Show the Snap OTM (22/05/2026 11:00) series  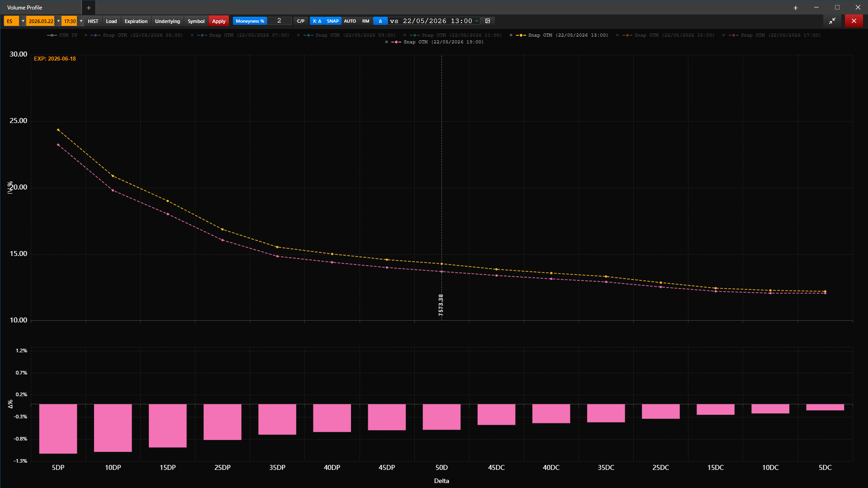tap(455, 35)
